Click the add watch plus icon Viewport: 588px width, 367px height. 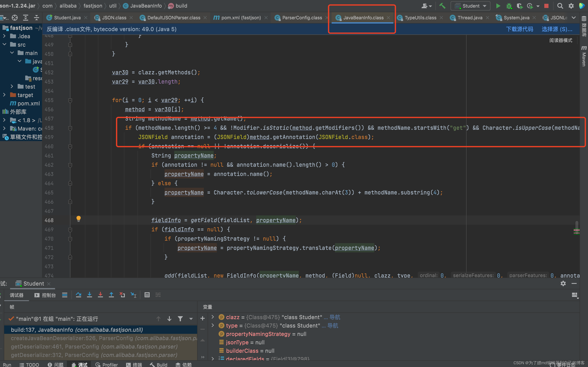(x=203, y=318)
